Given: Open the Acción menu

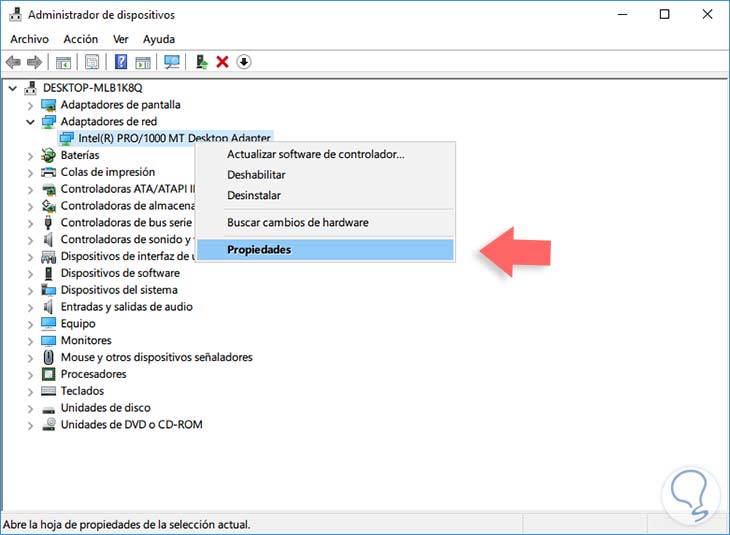Looking at the screenshot, I should click(81, 39).
